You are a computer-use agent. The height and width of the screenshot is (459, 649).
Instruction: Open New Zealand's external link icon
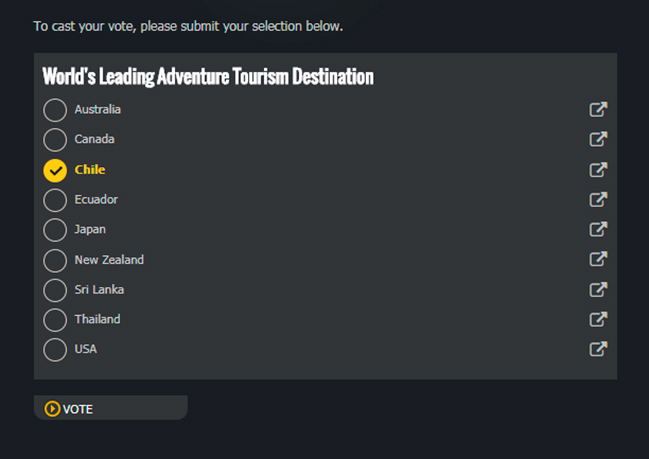(598, 260)
